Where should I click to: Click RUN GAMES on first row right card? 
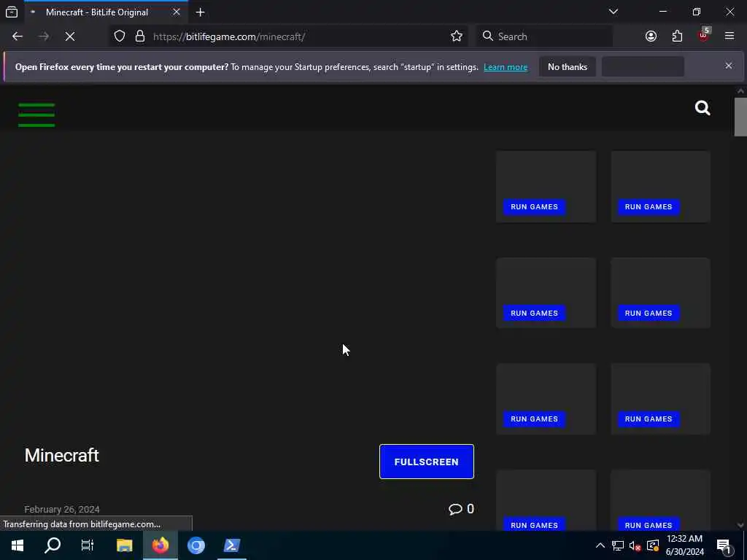[649, 206]
